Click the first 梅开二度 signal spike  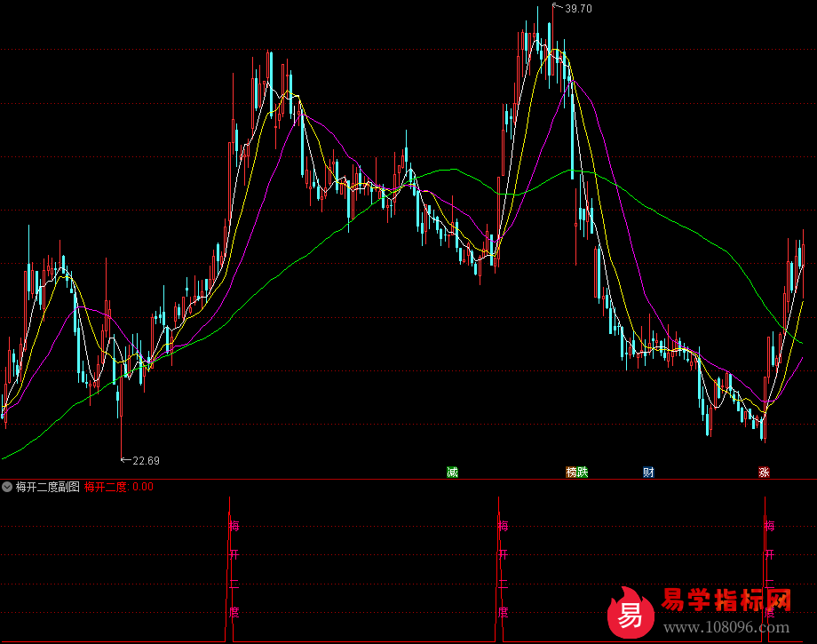point(231,568)
